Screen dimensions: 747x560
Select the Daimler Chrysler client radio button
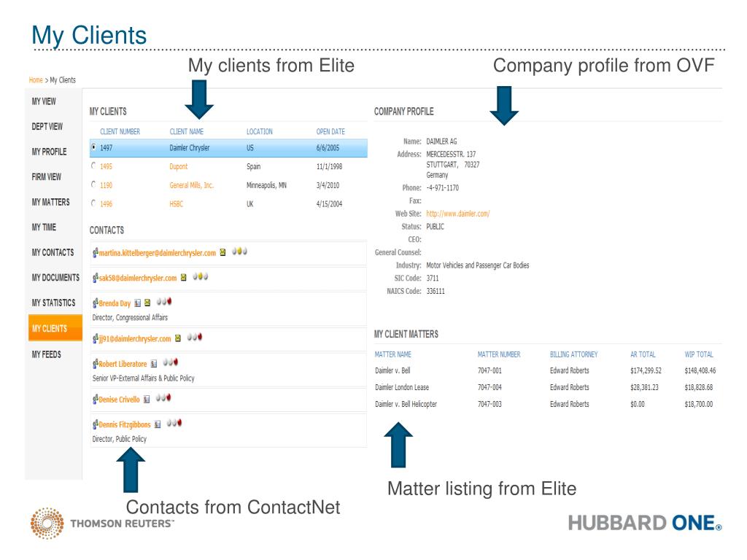[x=93, y=147]
